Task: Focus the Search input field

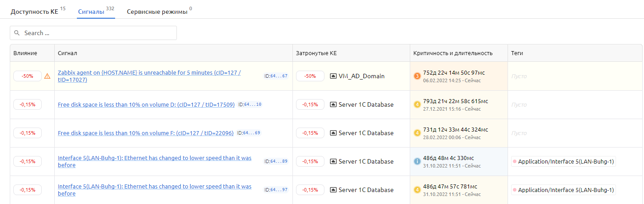Action: 98,33
